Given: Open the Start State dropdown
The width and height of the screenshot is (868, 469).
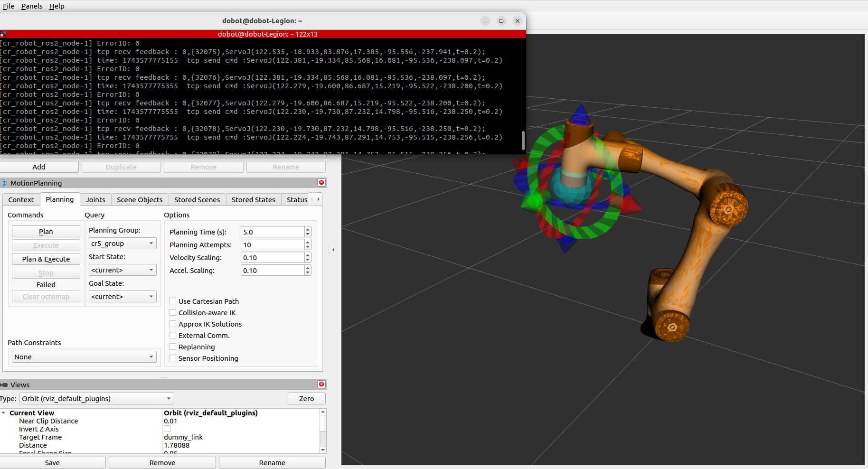Looking at the screenshot, I should click(123, 270).
